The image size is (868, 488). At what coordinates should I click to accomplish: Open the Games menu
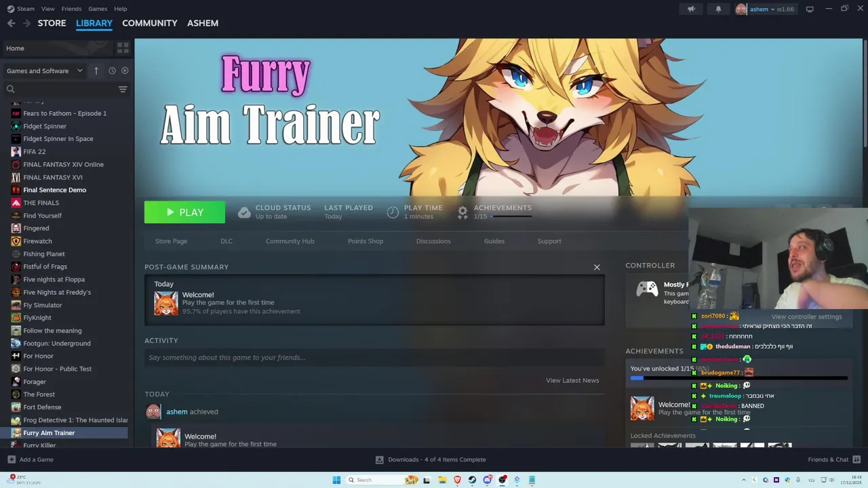pos(98,9)
